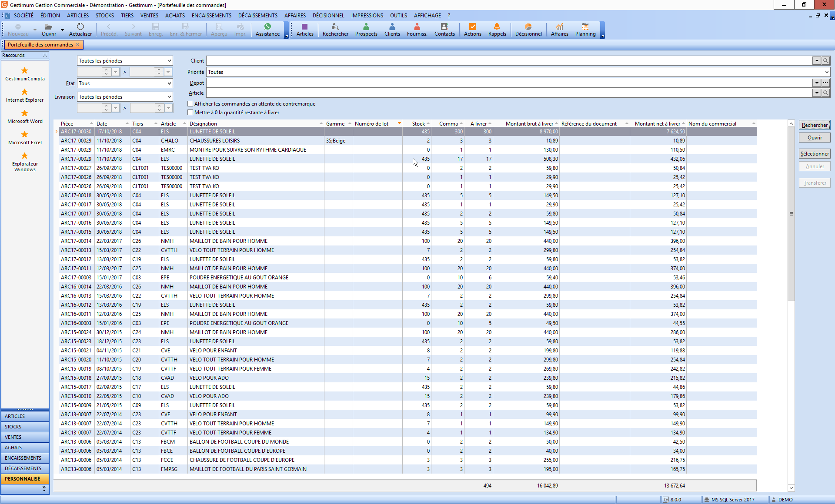Open the Assistance icon

[267, 30]
